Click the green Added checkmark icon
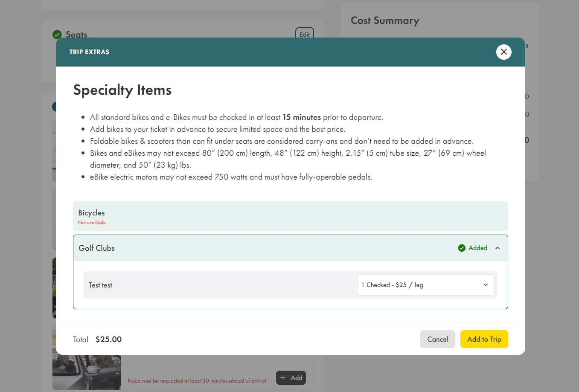 tap(462, 248)
